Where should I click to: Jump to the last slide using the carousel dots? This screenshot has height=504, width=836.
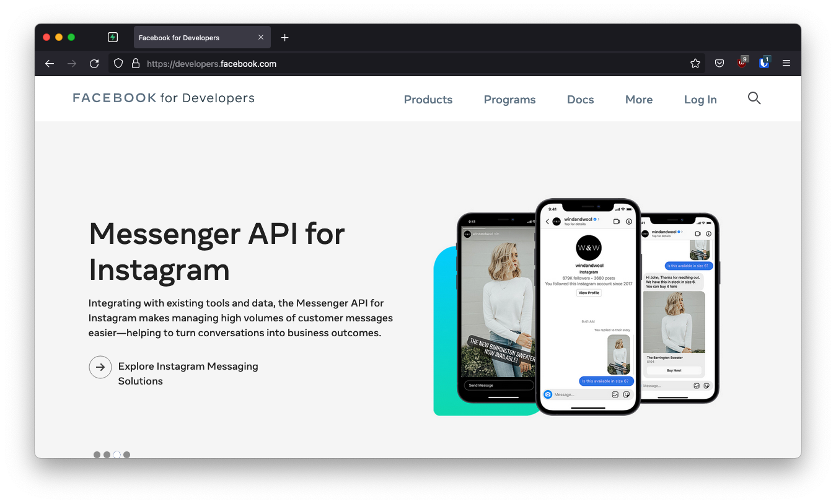click(126, 454)
